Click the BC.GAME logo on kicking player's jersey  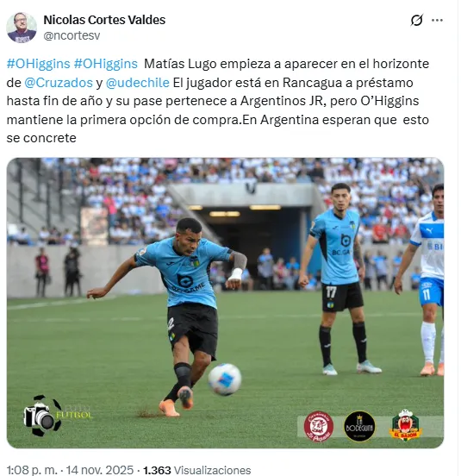click(x=188, y=284)
